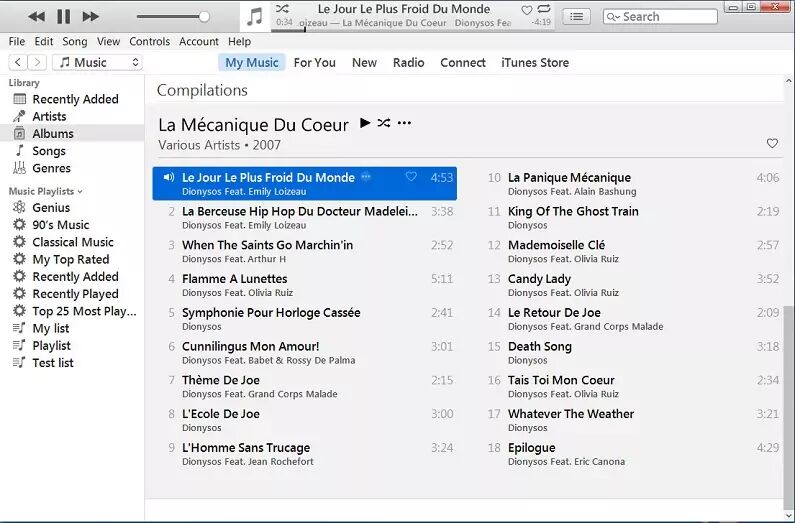
Task: Open the Music media type dropdown
Action: point(97,62)
